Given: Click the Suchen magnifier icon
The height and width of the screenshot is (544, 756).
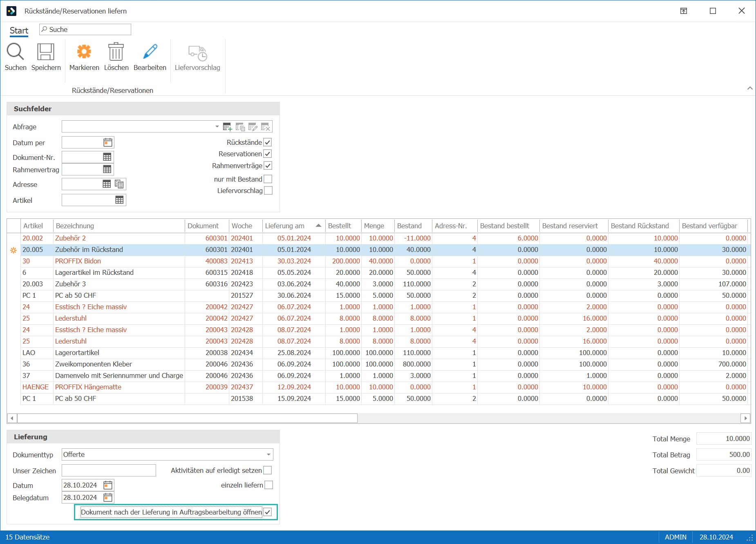Looking at the screenshot, I should coord(16,52).
